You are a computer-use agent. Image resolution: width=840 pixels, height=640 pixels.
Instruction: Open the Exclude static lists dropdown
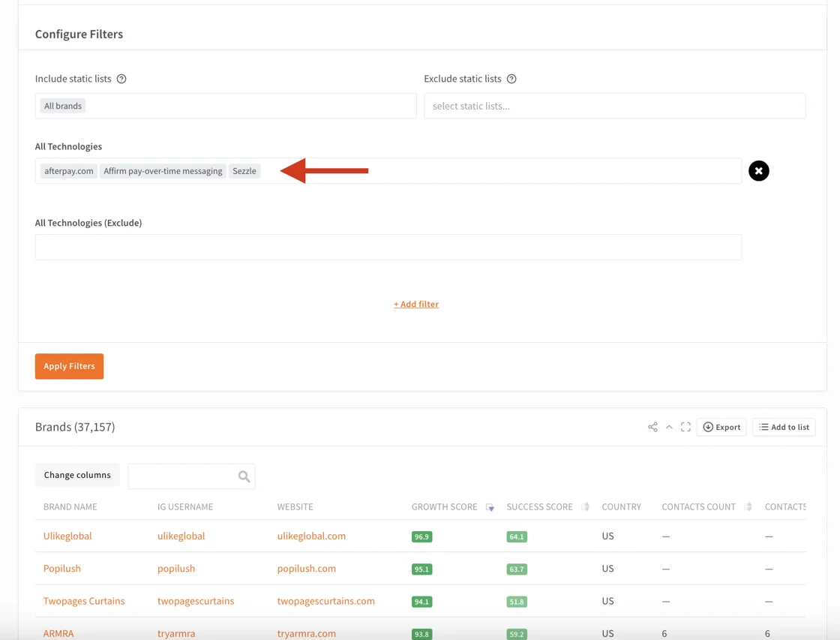(x=614, y=106)
